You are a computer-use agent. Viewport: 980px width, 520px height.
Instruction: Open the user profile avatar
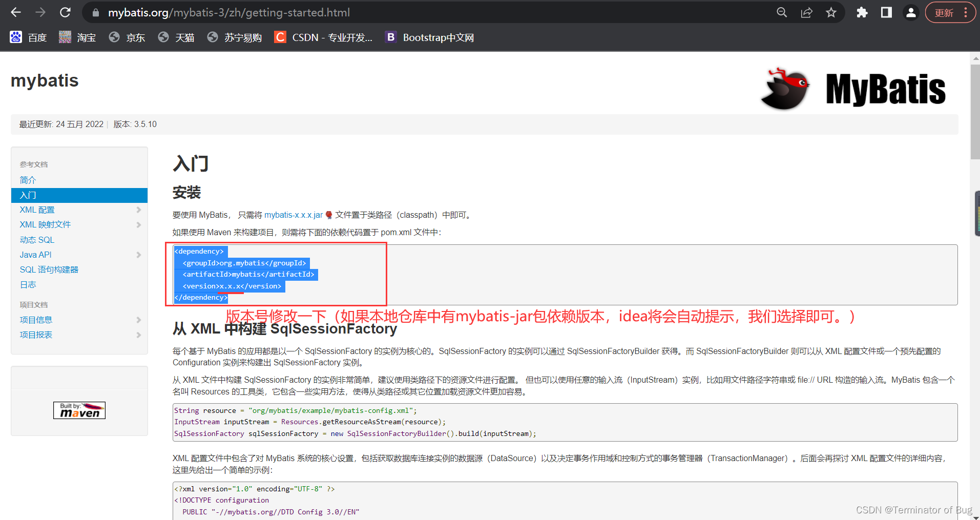911,12
